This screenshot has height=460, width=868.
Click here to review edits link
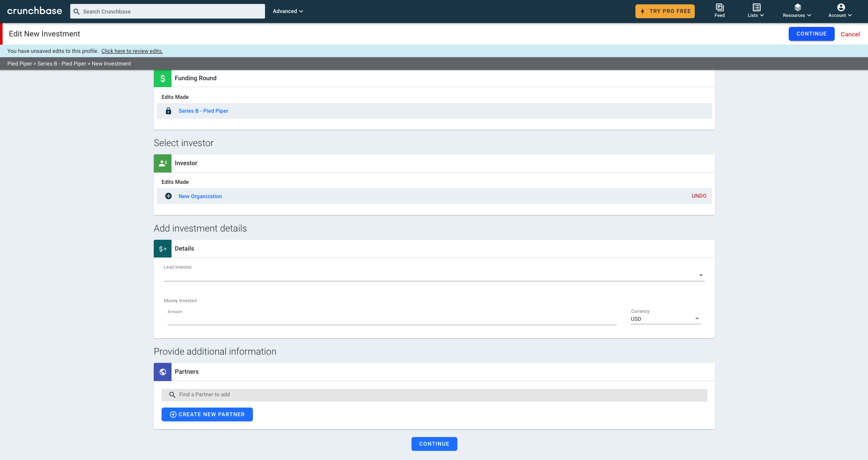tap(132, 51)
